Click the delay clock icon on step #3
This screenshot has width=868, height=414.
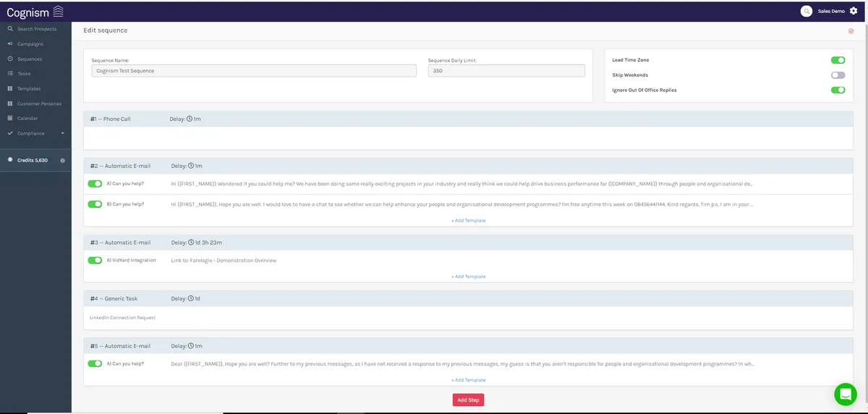(x=191, y=242)
